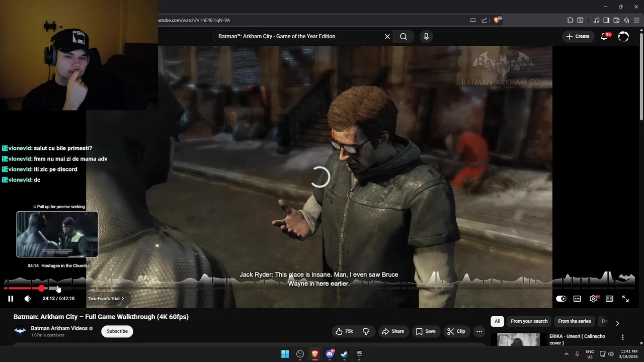Open the Two-Face's Trial chapter list
This screenshot has height=362, width=644.
click(x=106, y=299)
